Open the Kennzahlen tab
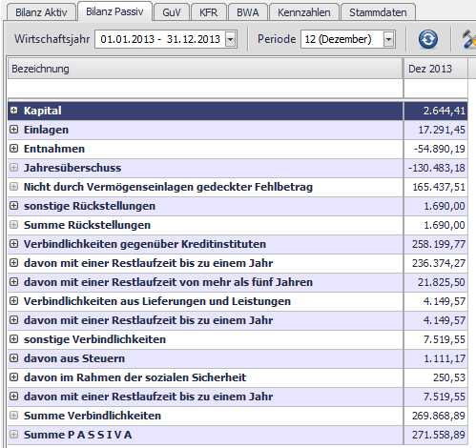The height and width of the screenshot is (448, 476). point(304,12)
